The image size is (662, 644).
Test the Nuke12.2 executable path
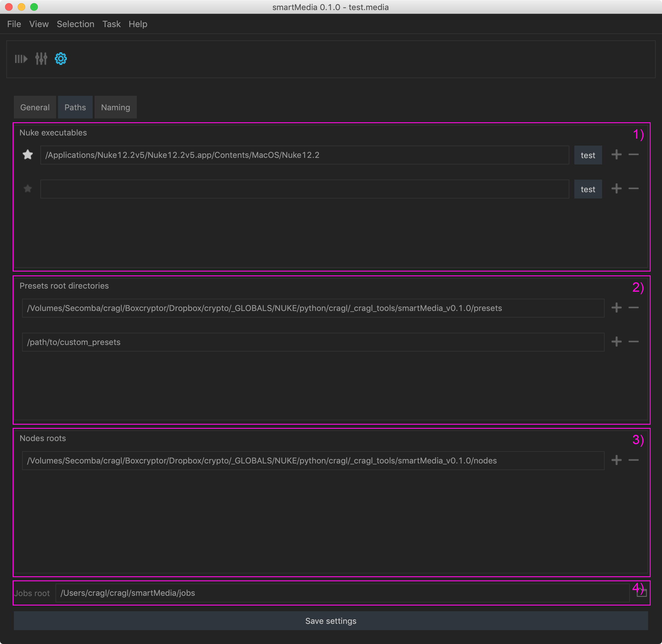click(588, 155)
